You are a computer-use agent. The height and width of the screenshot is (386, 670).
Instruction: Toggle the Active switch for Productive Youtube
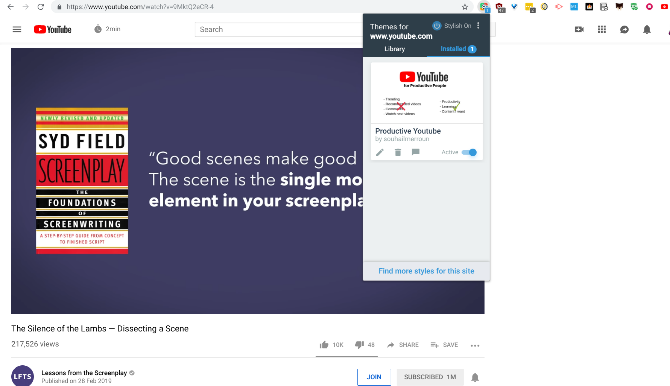tap(469, 152)
